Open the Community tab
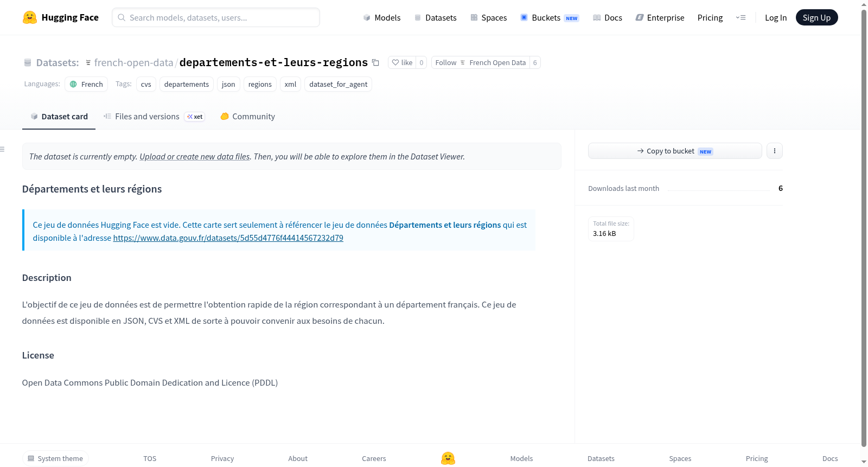 [248, 116]
